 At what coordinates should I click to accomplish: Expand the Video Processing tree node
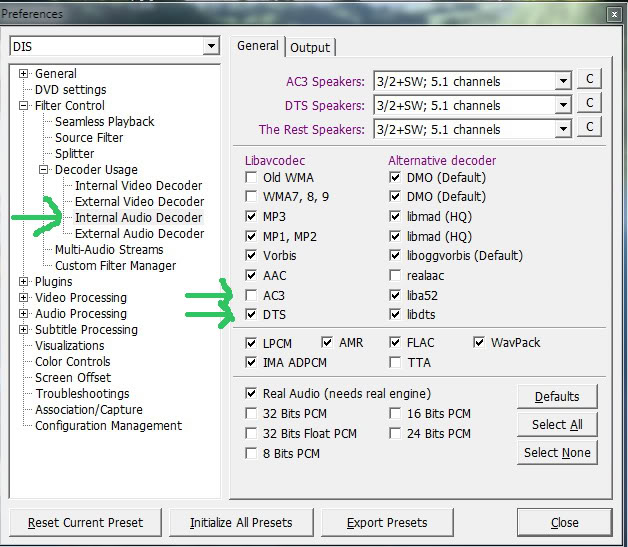(24, 298)
